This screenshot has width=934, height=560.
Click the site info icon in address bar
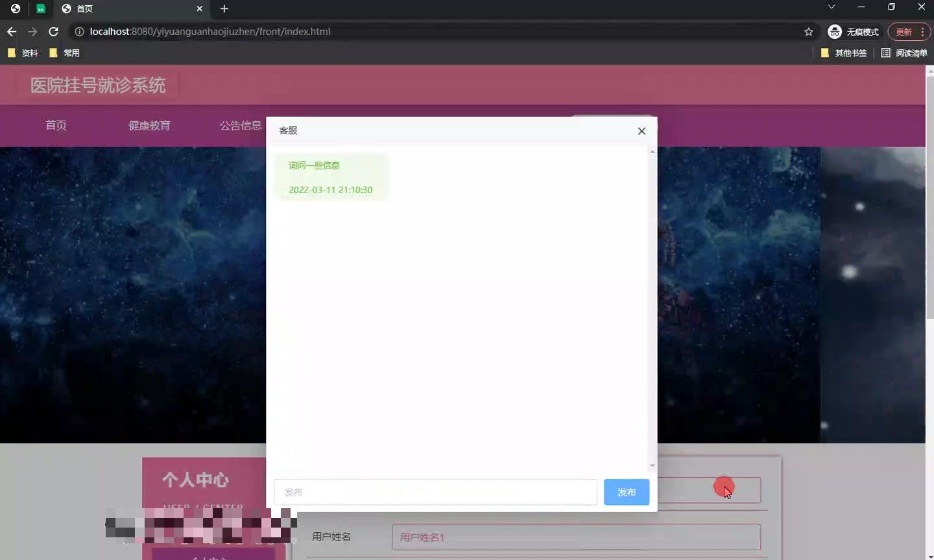(78, 31)
